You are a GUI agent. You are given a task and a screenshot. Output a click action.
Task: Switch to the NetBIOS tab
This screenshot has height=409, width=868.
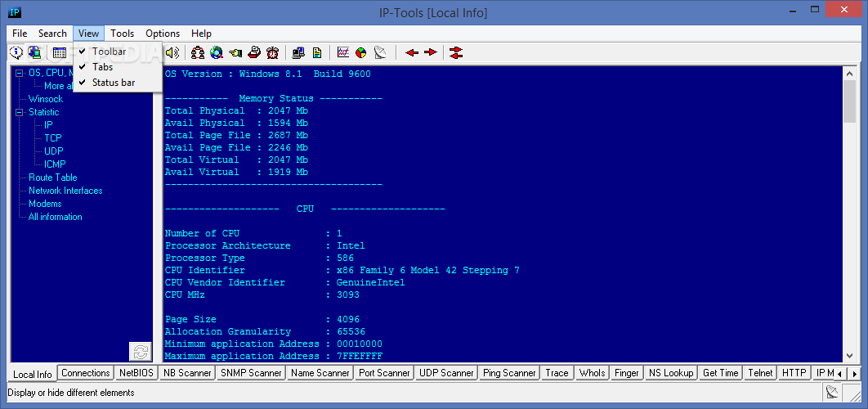point(136,373)
